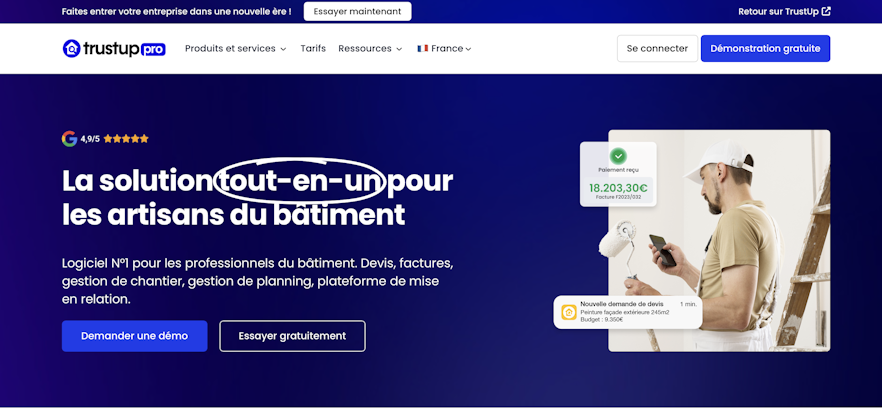Click the yellow house icon on quote notification
Screen dimensions: 882x408
[x=569, y=312]
